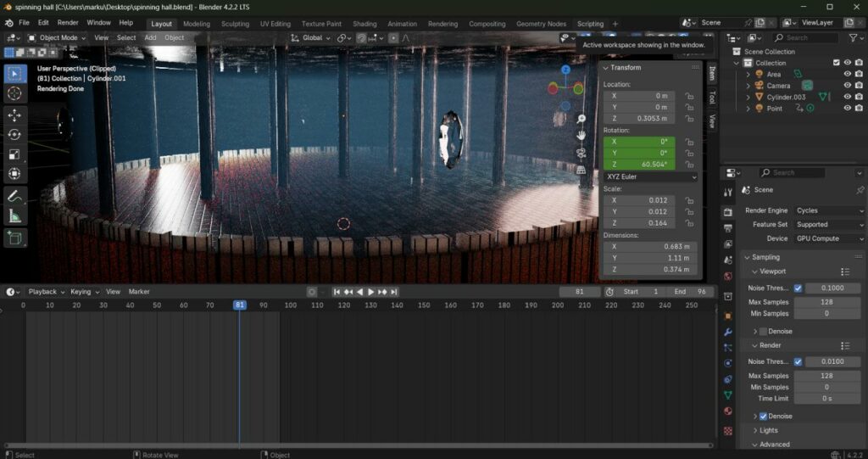868x459 pixels.
Task: Expand the Cylinder.003 outliner row
Action: [x=748, y=97]
